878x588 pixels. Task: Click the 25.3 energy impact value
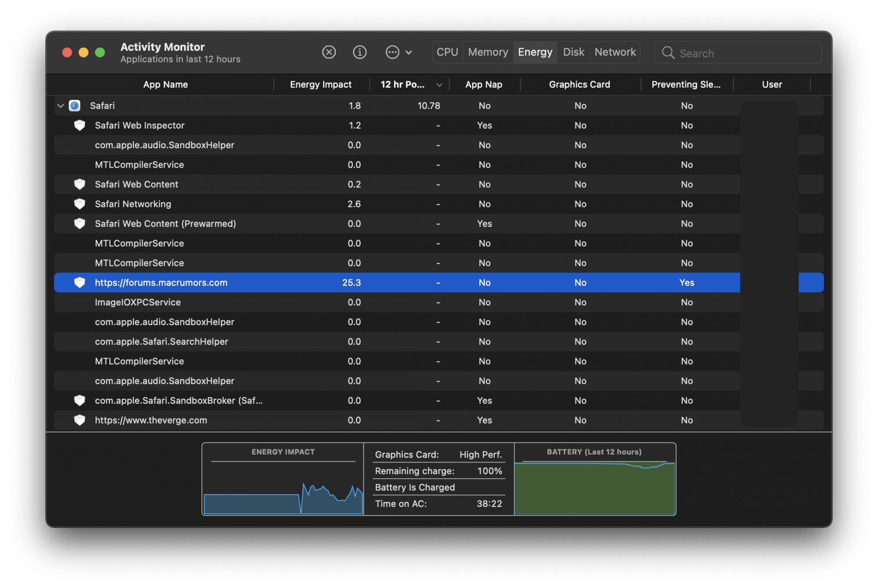(351, 283)
